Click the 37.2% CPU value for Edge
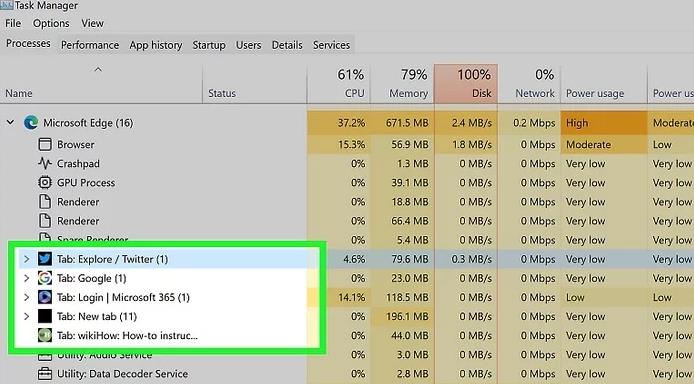Image resolution: width=694 pixels, height=384 pixels. click(x=351, y=123)
